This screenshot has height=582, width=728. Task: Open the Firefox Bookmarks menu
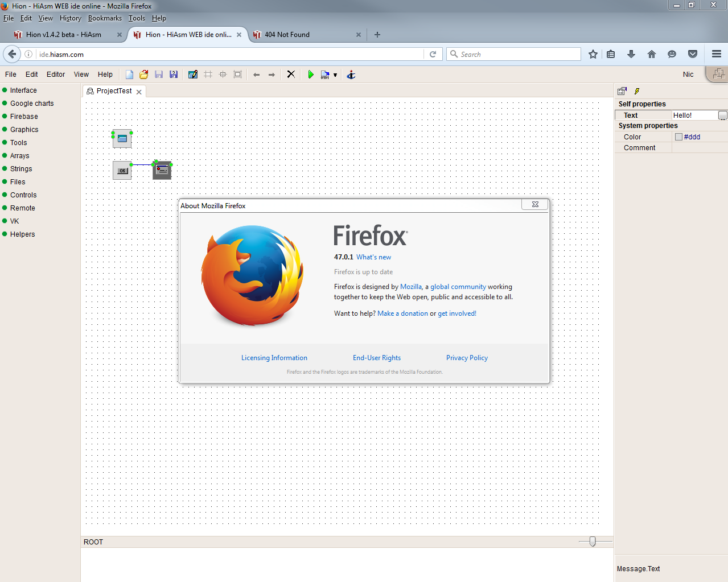[x=105, y=18]
